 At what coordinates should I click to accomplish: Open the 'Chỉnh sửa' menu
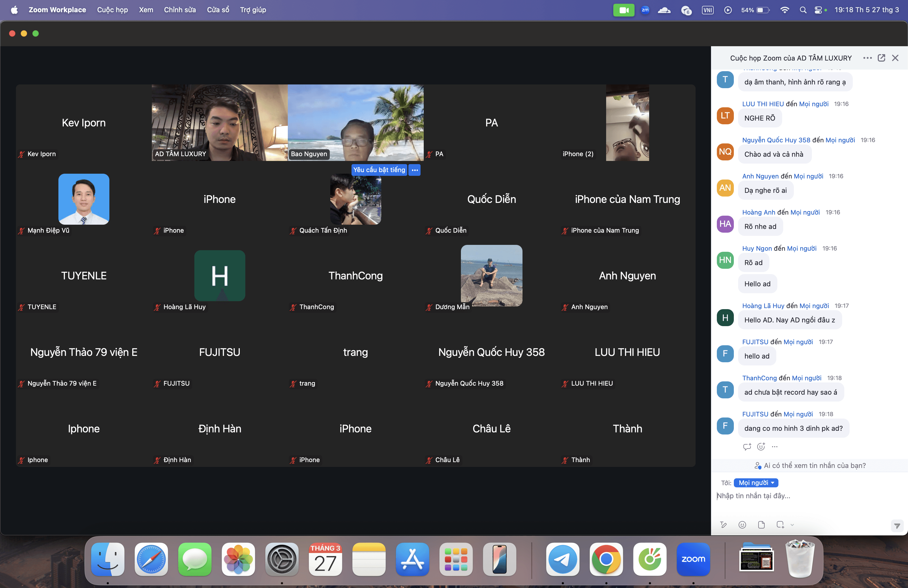click(180, 10)
